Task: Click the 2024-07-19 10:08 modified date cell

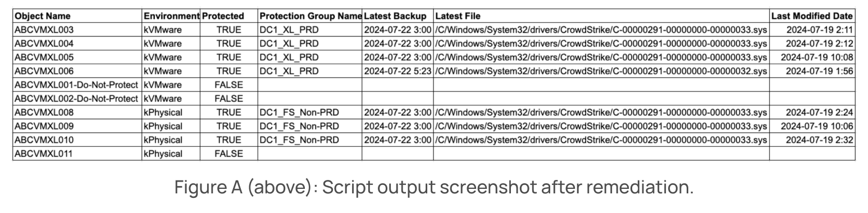Action: (x=812, y=57)
